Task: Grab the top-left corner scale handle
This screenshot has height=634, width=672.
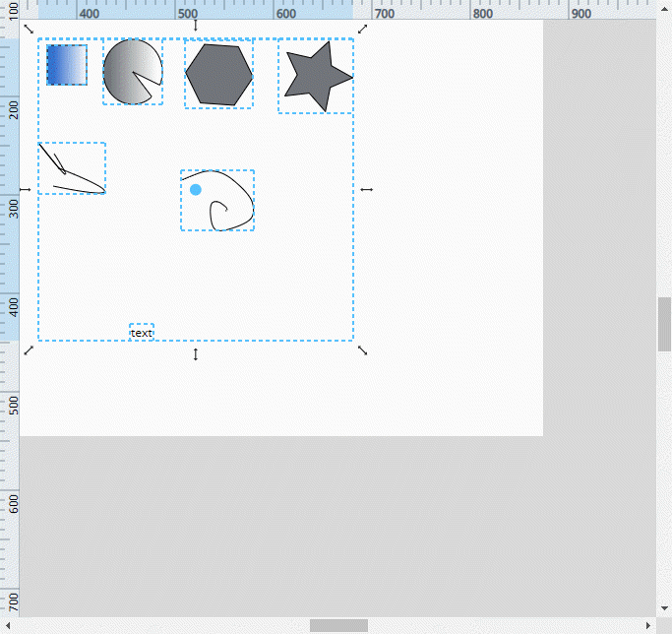Action: [x=29, y=29]
